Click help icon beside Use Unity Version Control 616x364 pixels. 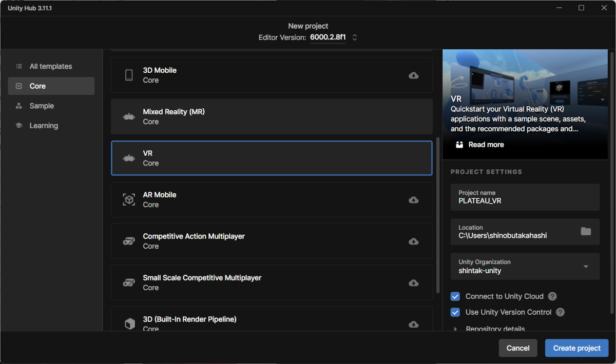(561, 312)
